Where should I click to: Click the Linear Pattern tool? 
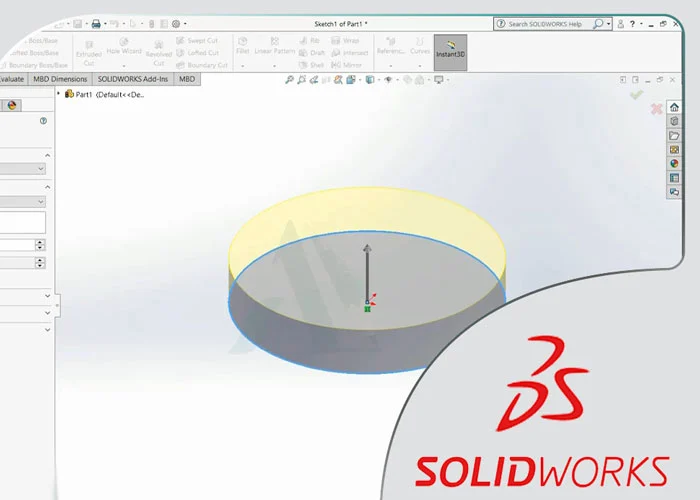[x=275, y=46]
